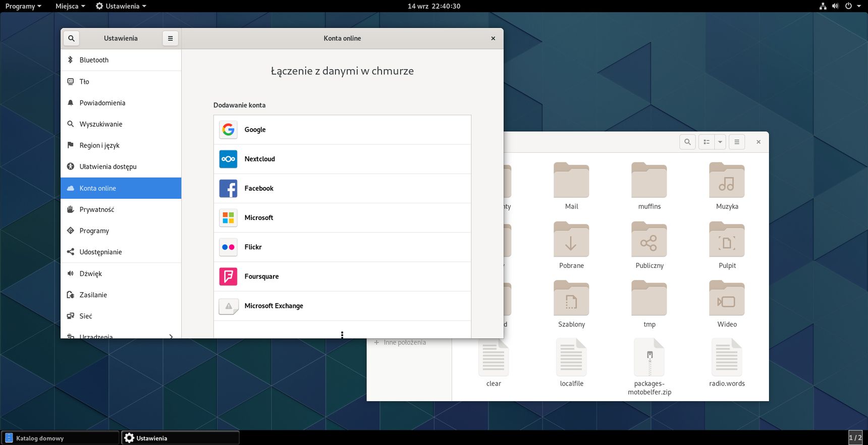Open the Miejsca menu
The width and height of the screenshot is (868, 445).
click(x=70, y=6)
